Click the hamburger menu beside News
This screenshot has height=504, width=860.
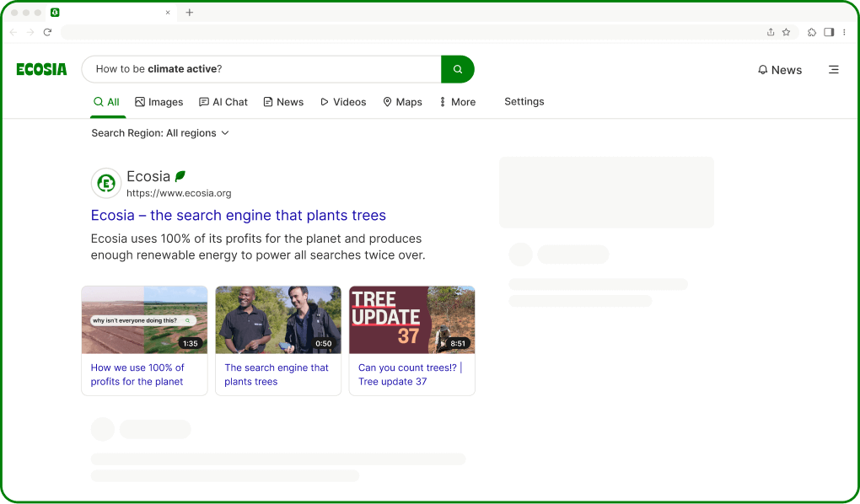coord(833,70)
